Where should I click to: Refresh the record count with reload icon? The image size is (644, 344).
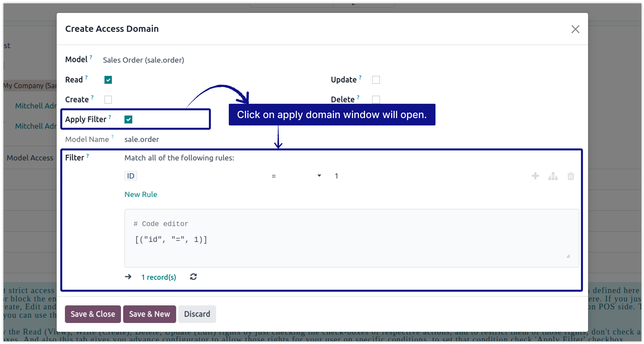[x=193, y=277]
